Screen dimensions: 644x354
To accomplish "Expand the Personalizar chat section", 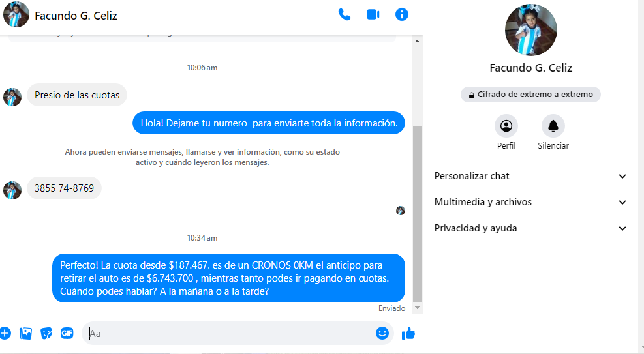I will pos(530,176).
